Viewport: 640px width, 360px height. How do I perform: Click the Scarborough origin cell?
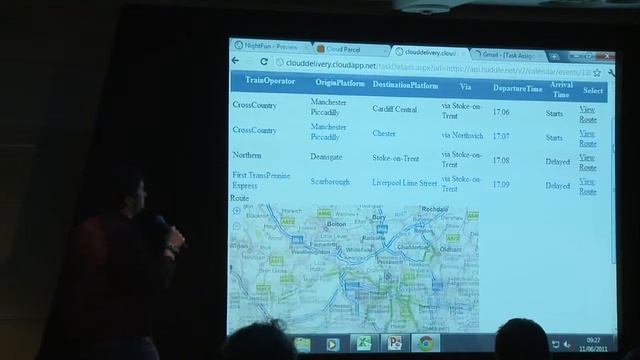pos(330,182)
